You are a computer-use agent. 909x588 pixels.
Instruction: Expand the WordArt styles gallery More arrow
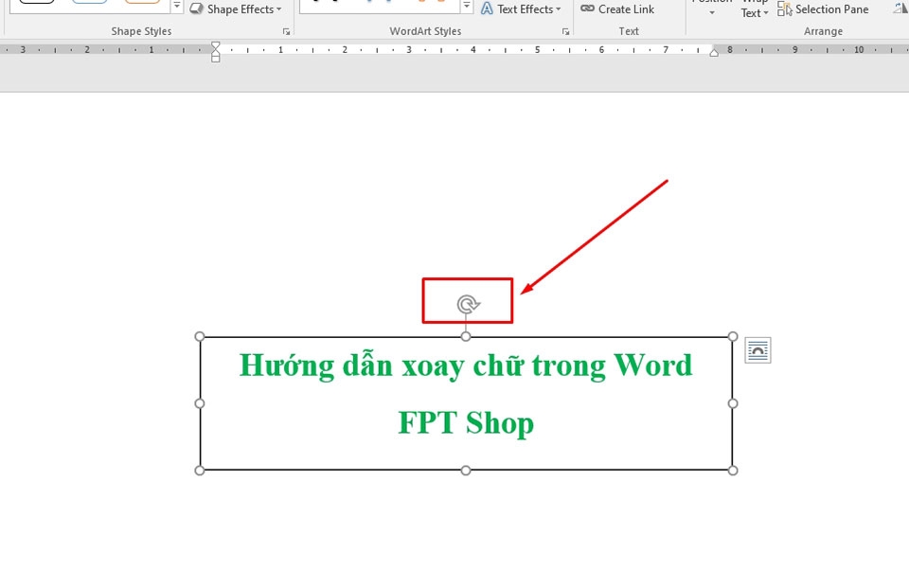coord(467,5)
